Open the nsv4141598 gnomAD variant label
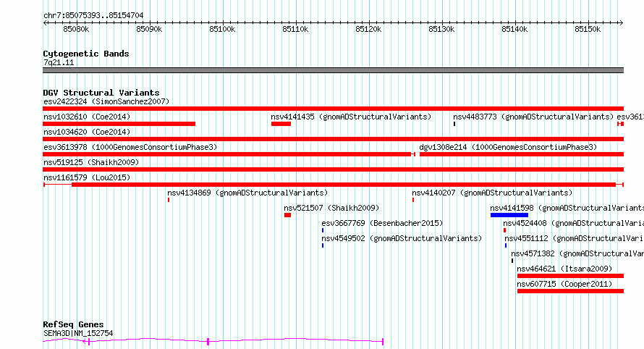The height and width of the screenshot is (349, 644). click(567, 208)
